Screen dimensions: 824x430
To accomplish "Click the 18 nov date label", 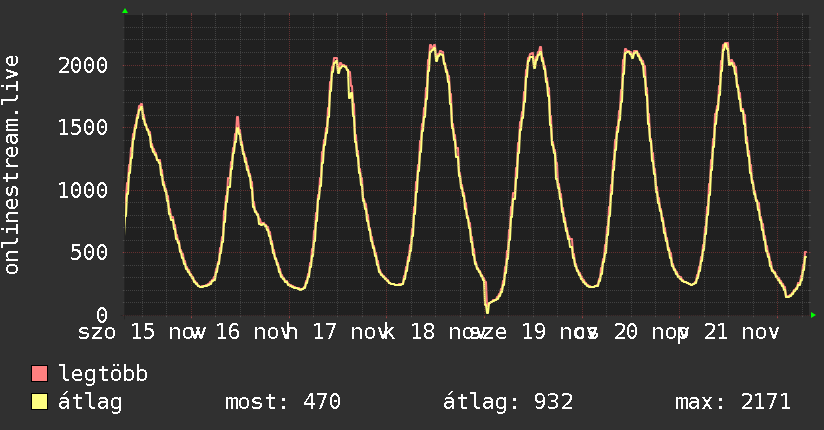I will click(448, 332).
